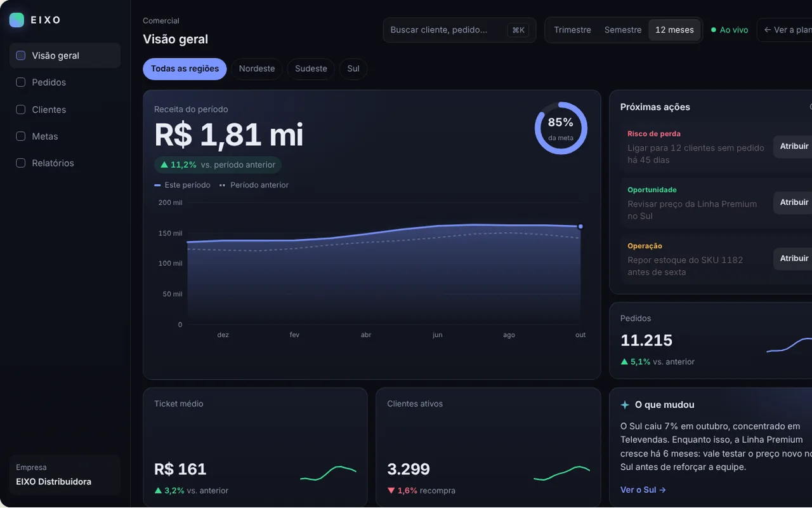
Task: Click Atribuir on the Operação action
Action: click(794, 258)
